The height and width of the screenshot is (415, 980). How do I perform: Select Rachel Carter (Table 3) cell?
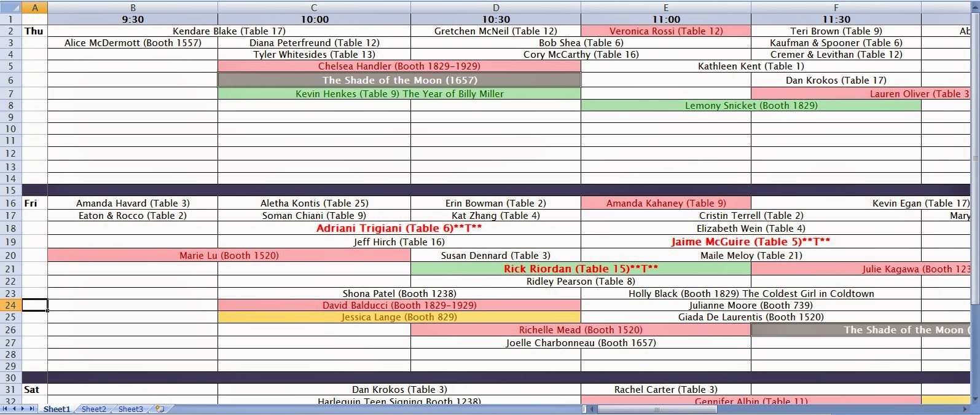[x=666, y=389]
